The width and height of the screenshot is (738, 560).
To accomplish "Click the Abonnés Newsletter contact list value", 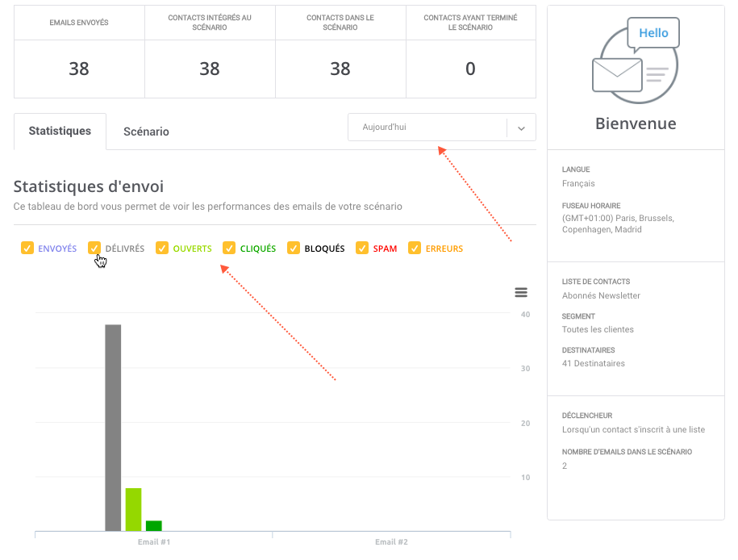I will (x=601, y=296).
